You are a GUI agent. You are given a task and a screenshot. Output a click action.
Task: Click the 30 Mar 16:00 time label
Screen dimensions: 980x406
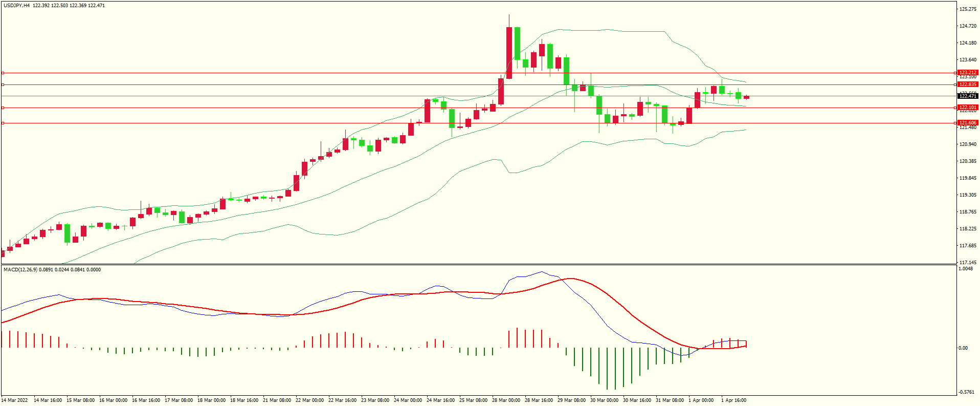[x=637, y=400]
